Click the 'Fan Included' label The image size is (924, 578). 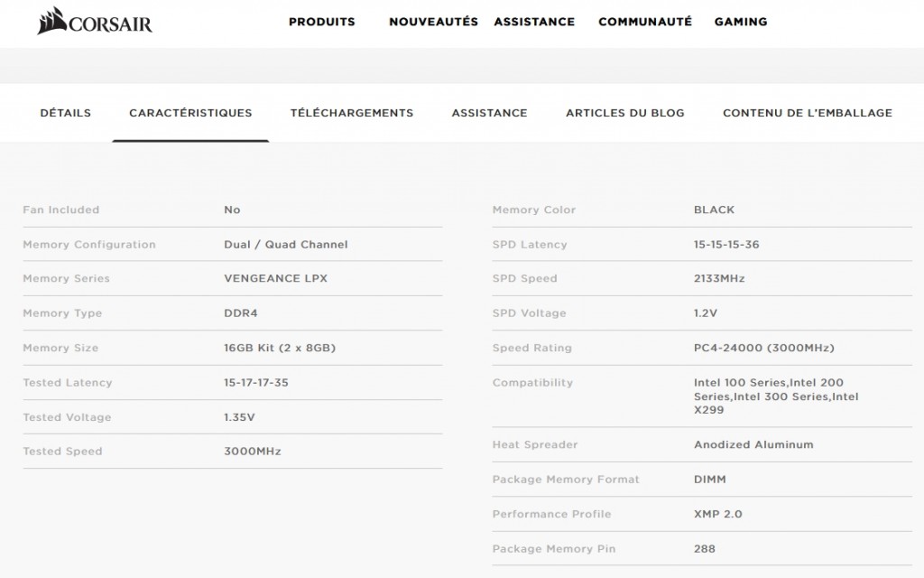coord(60,210)
